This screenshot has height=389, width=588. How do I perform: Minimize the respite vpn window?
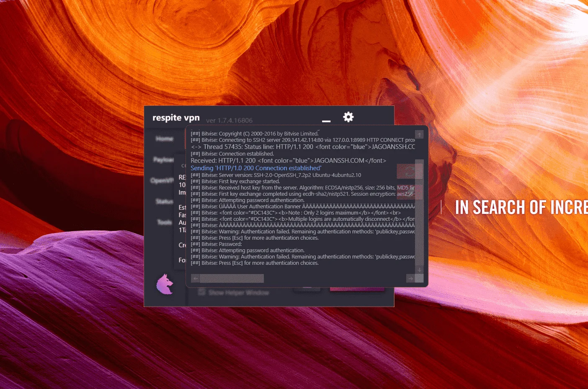click(326, 121)
